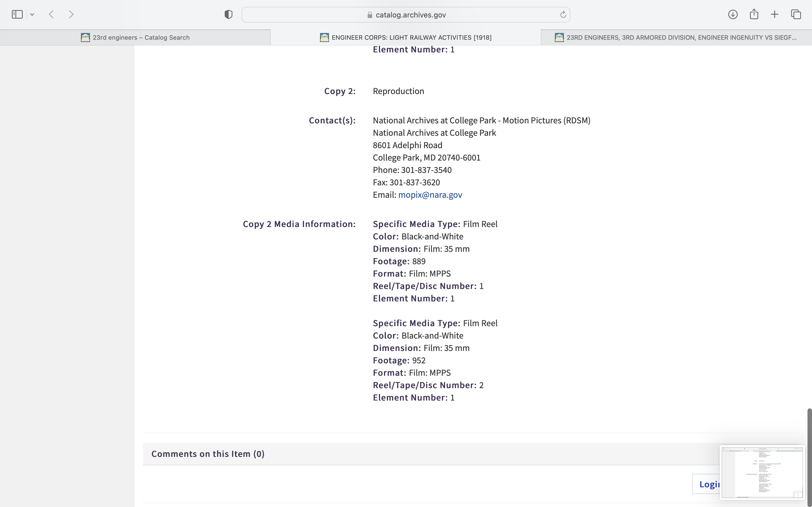Screen dimensions: 812x507
Task: Click the Comments on this Item header
Action: pyautogui.click(x=208, y=454)
